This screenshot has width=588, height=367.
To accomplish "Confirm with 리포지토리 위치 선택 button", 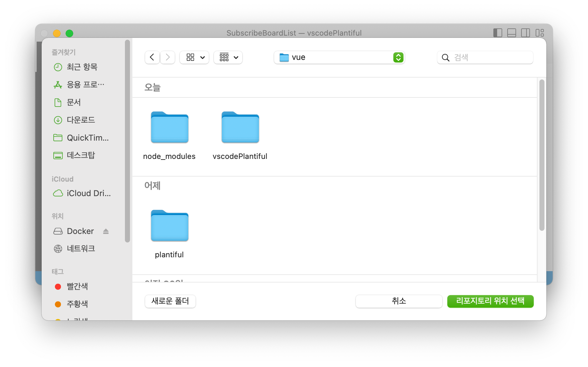I will point(490,301).
